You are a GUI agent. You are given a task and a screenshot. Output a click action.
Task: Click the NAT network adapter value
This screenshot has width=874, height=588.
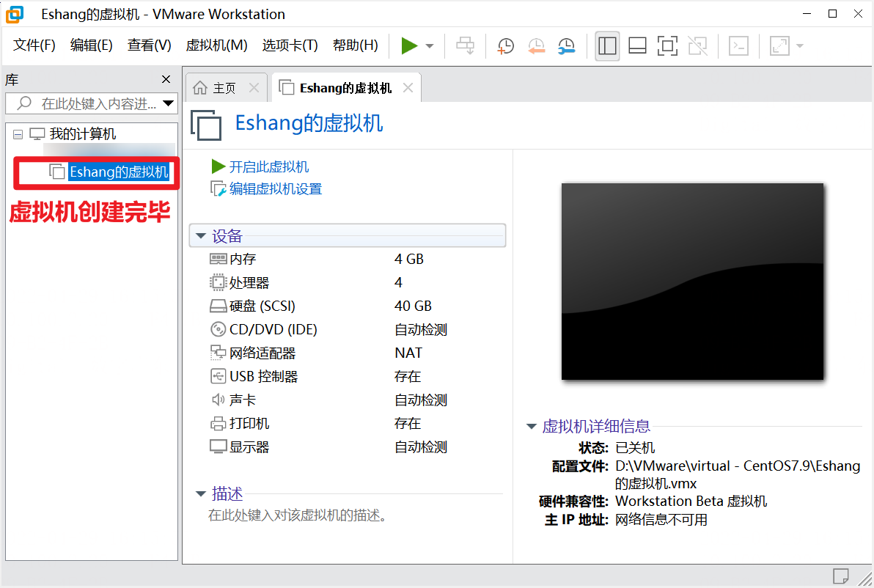(x=408, y=353)
